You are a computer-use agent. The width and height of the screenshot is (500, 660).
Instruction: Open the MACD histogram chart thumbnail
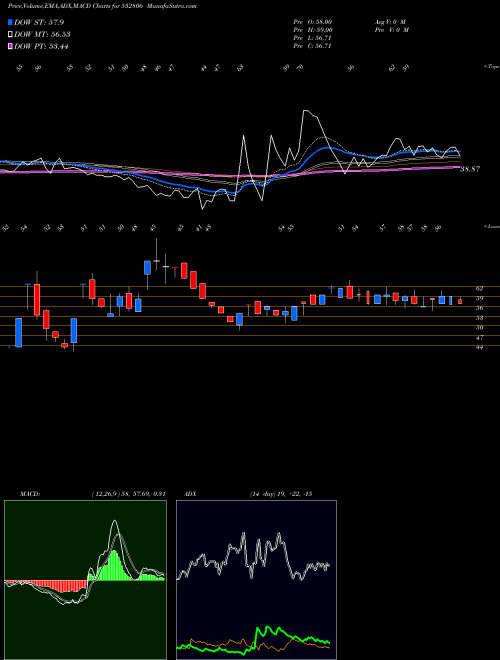tap(85, 580)
